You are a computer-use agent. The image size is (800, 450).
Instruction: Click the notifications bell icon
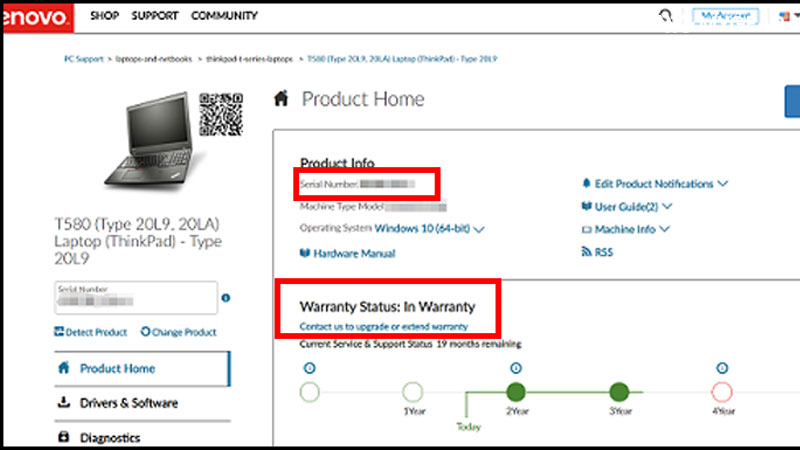tap(586, 183)
